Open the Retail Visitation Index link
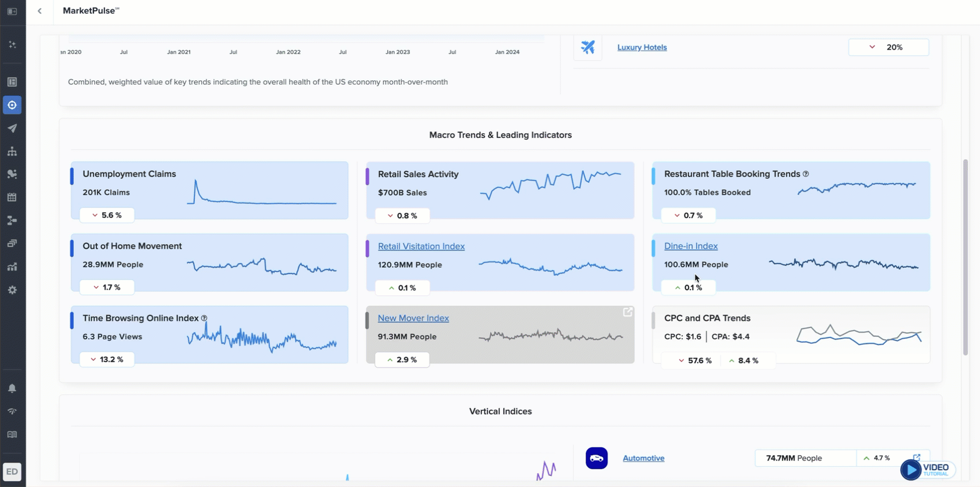This screenshot has width=980, height=487. pyautogui.click(x=421, y=246)
